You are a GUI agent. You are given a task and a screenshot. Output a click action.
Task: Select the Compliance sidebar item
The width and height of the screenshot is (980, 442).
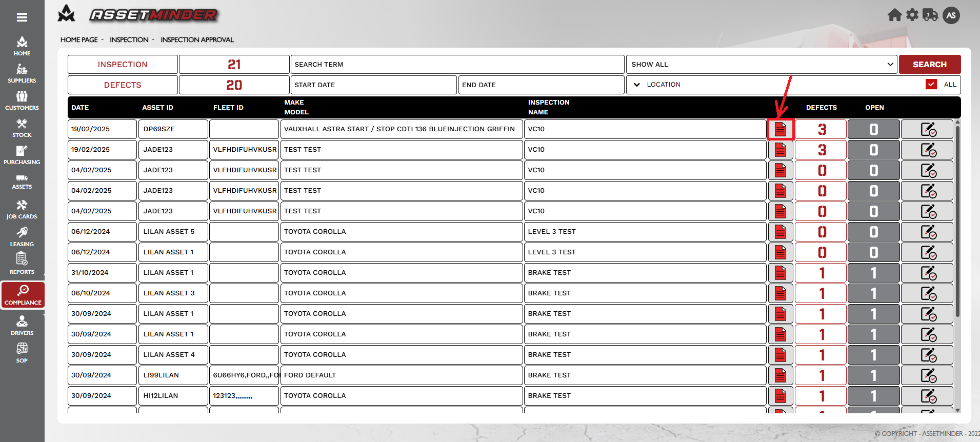tap(23, 295)
